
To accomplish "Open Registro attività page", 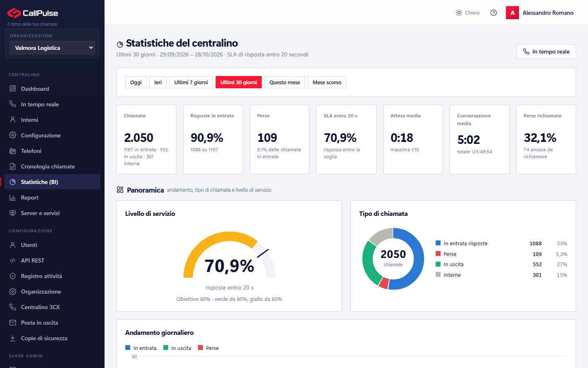I will [52, 276].
